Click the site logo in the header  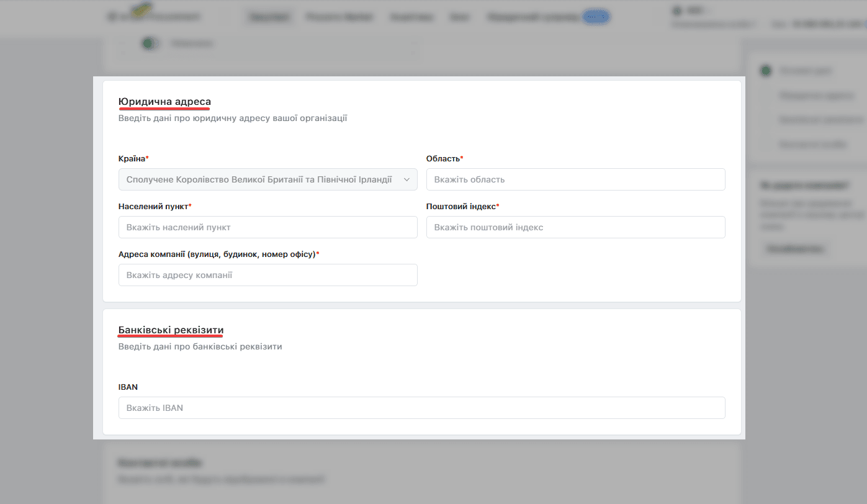[x=153, y=16]
